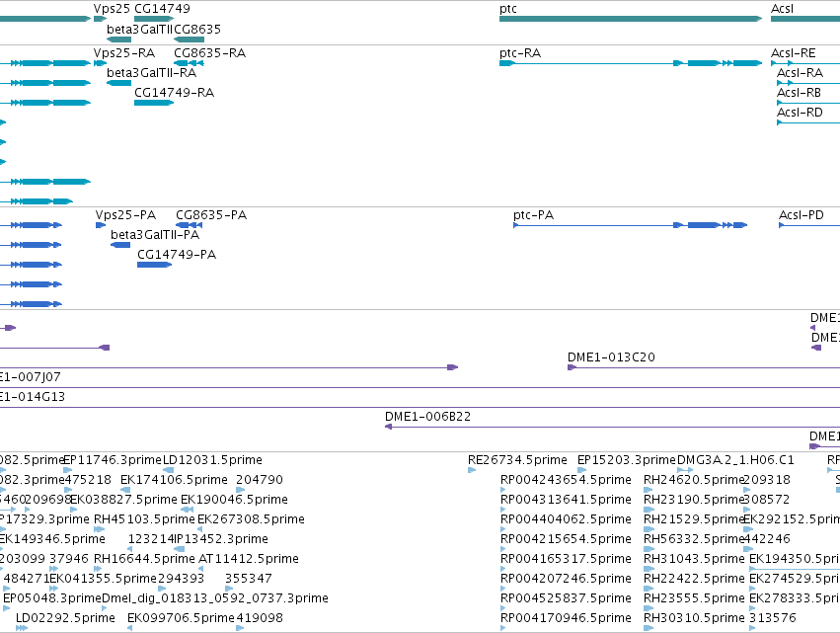Select the CG8635-RA transcript glyph
Screen dimensions: 840x633
point(189,63)
